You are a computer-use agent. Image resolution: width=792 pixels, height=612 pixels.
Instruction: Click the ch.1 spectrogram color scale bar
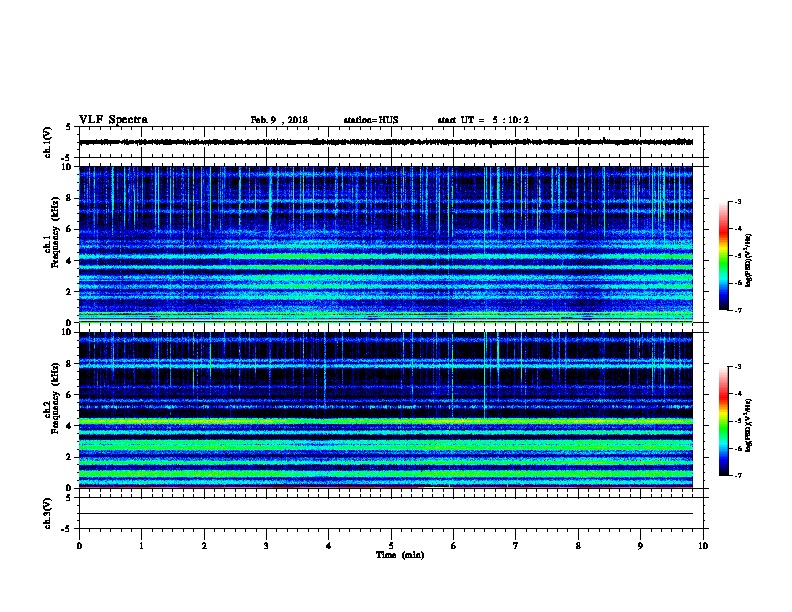point(723,256)
